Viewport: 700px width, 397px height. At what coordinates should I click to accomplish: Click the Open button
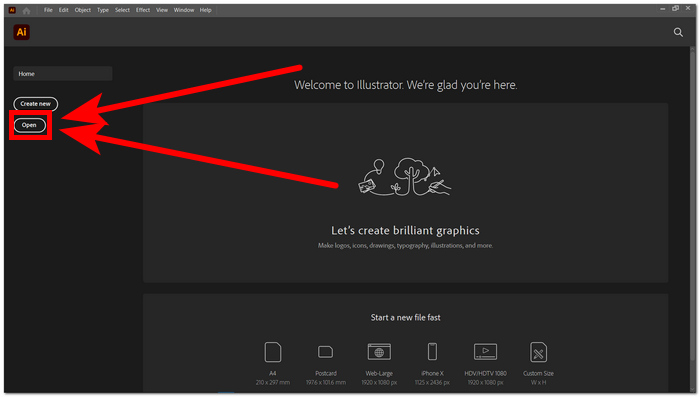[x=29, y=125]
